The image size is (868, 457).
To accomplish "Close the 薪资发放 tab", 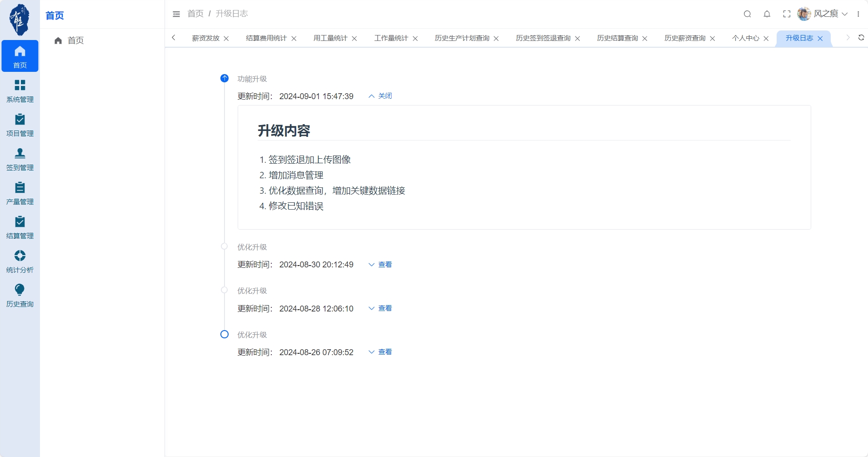I will [226, 39].
